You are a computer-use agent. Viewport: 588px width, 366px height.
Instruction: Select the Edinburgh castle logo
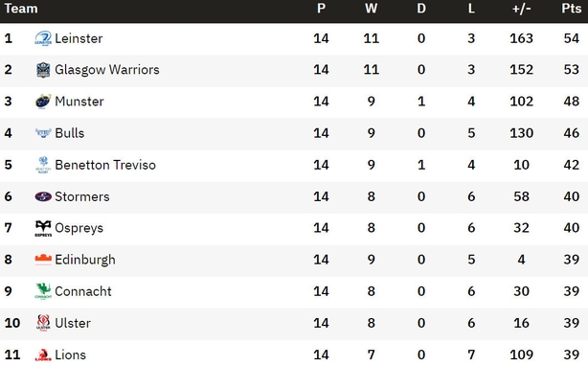click(43, 260)
